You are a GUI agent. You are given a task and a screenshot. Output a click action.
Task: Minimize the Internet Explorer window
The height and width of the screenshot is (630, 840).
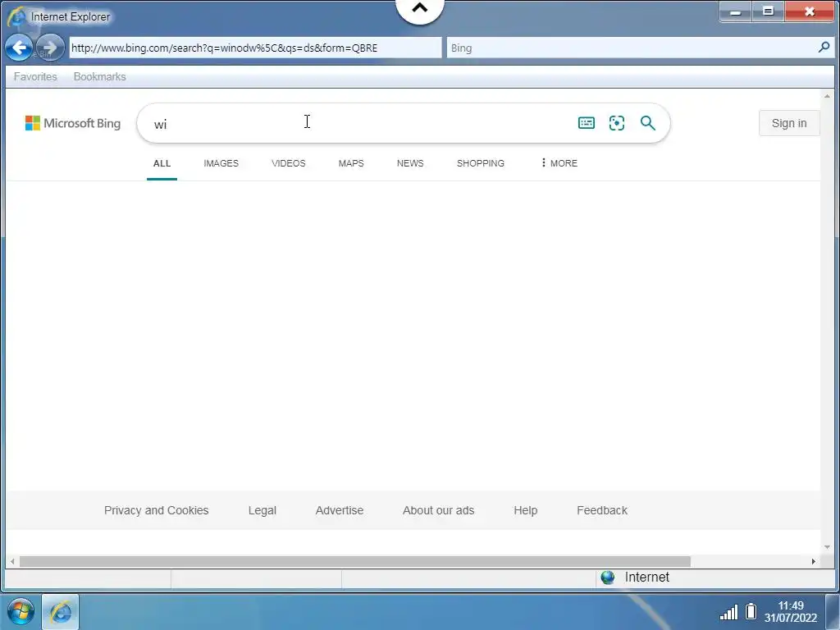[x=736, y=11]
